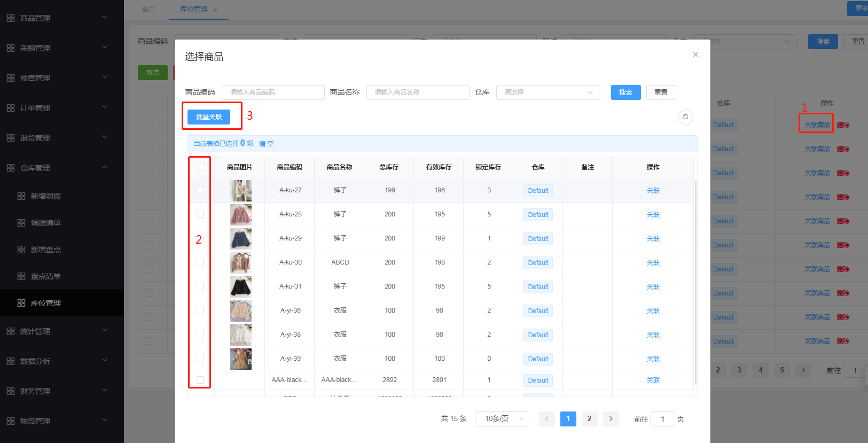Screen dimensions: 868x443
Task: Click the first row's 关联商品 link in background
Action: pyautogui.click(x=817, y=125)
